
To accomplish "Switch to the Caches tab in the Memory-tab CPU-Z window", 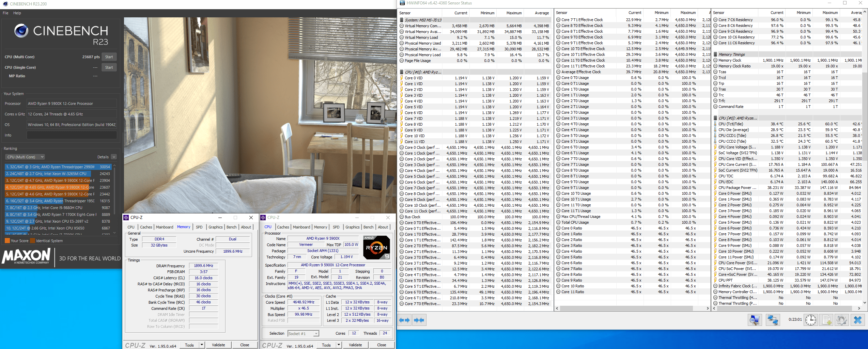I will pos(146,227).
